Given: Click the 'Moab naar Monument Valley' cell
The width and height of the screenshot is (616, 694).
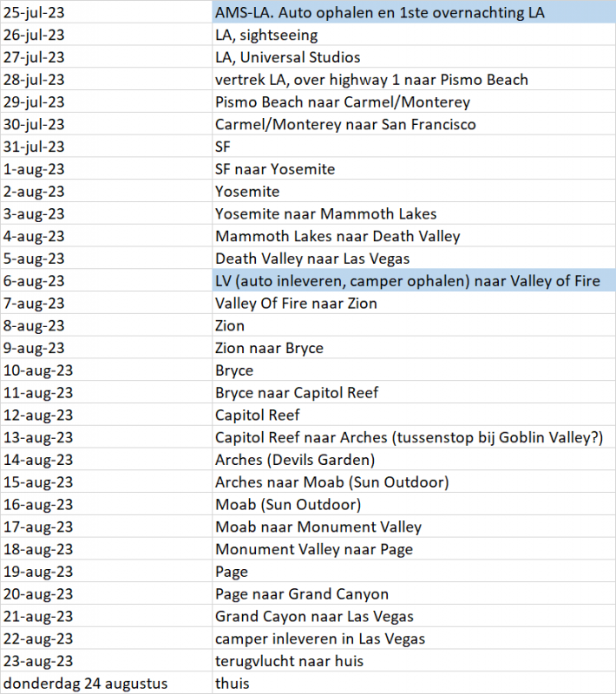Looking at the screenshot, I should click(318, 527).
